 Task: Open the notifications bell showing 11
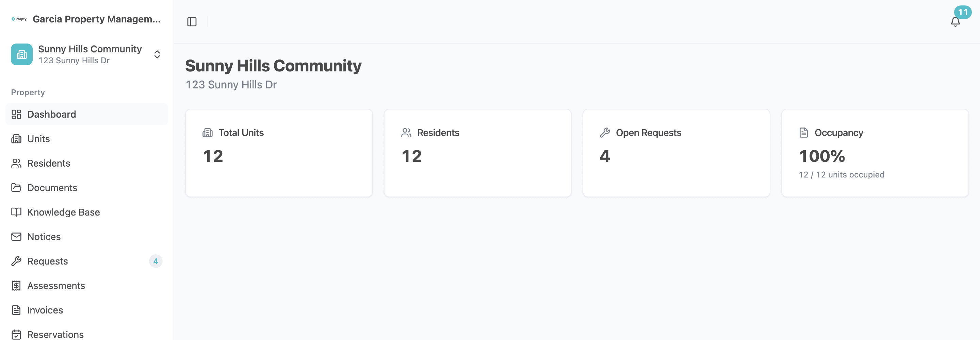tap(955, 22)
